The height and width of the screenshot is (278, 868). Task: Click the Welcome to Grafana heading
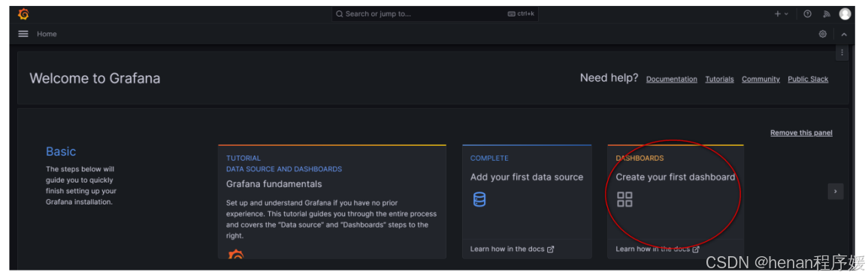pos(95,78)
